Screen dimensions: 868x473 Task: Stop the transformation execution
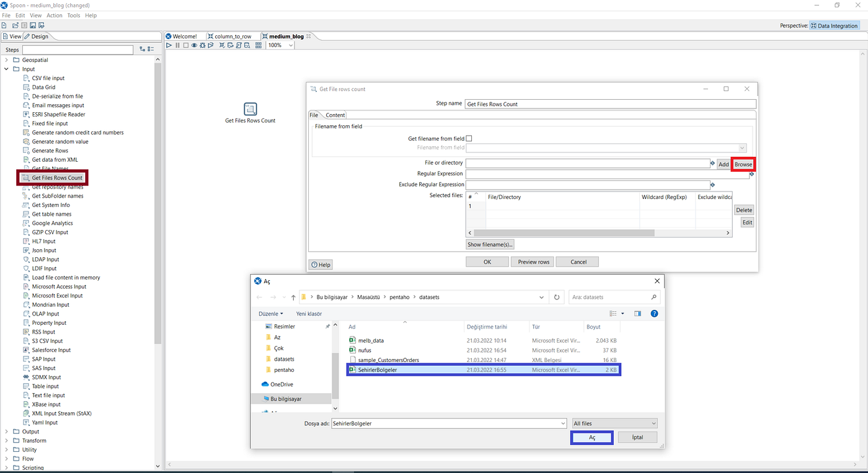click(x=187, y=45)
